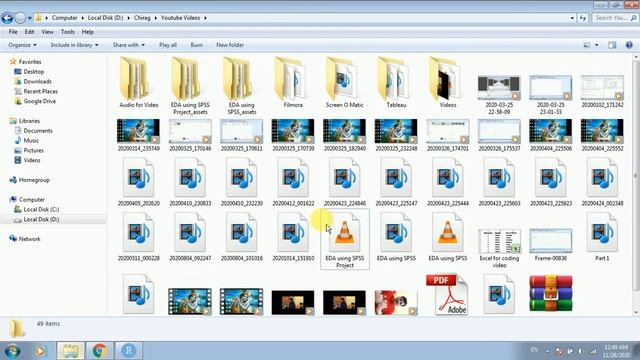Select the red-shirt person video thumbnail
The width and height of the screenshot is (640, 360).
(x=396, y=302)
